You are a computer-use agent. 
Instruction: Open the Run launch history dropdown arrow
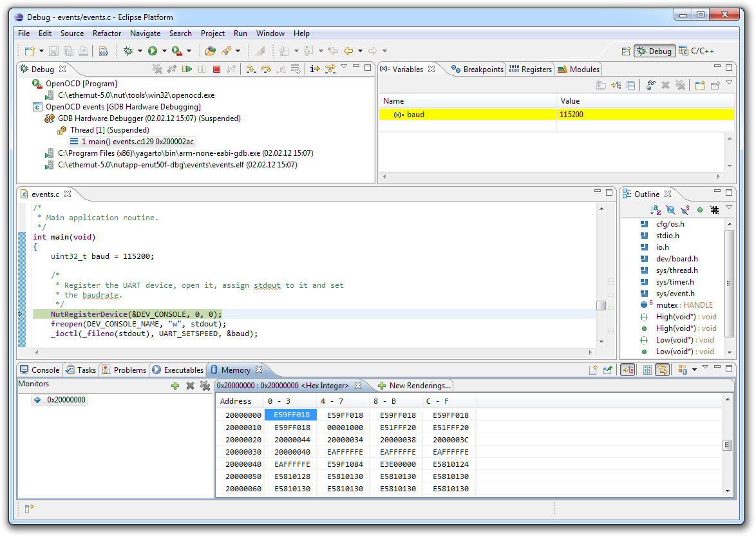click(164, 51)
